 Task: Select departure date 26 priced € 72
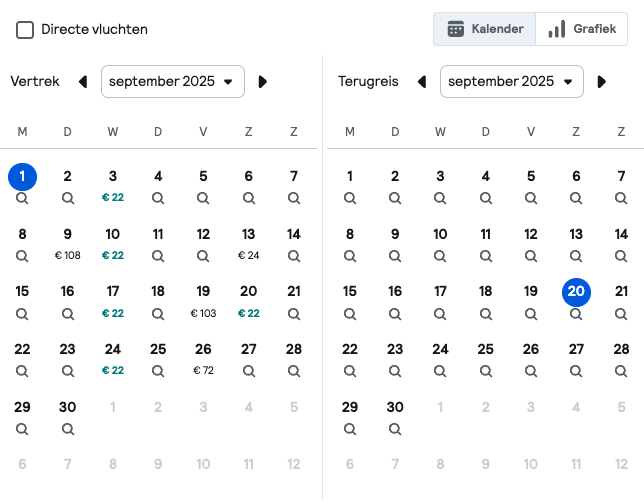click(203, 359)
